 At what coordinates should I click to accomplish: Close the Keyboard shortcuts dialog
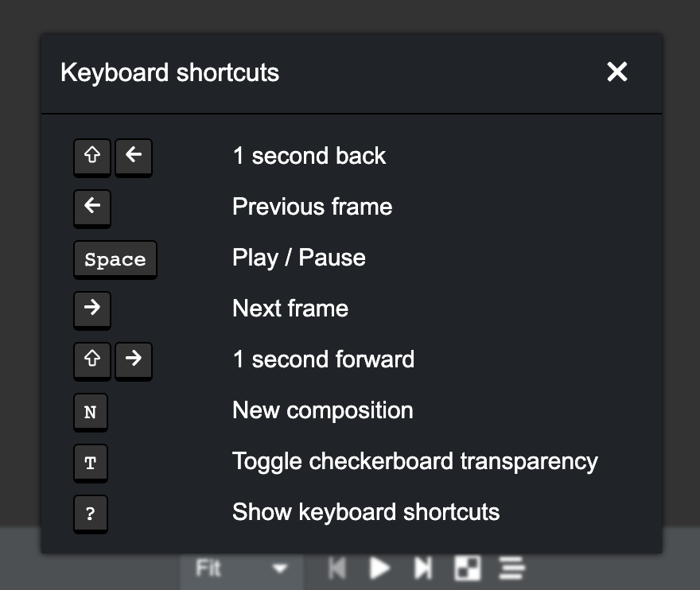(x=617, y=72)
